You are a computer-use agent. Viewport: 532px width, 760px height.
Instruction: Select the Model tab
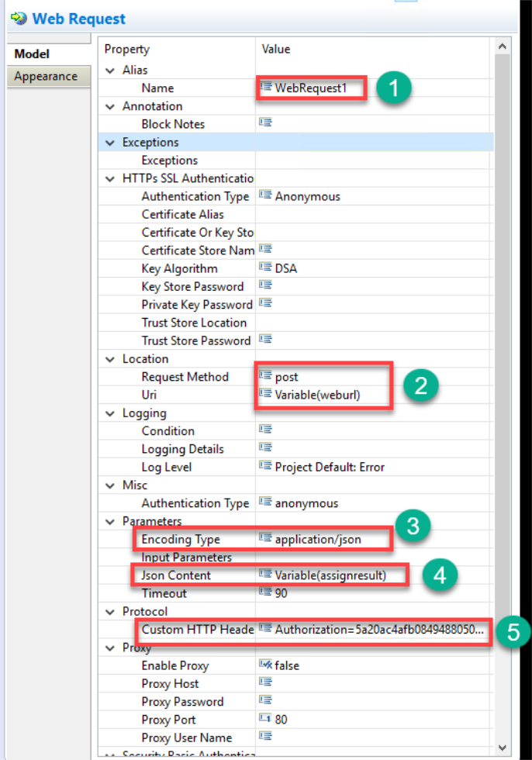[32, 54]
